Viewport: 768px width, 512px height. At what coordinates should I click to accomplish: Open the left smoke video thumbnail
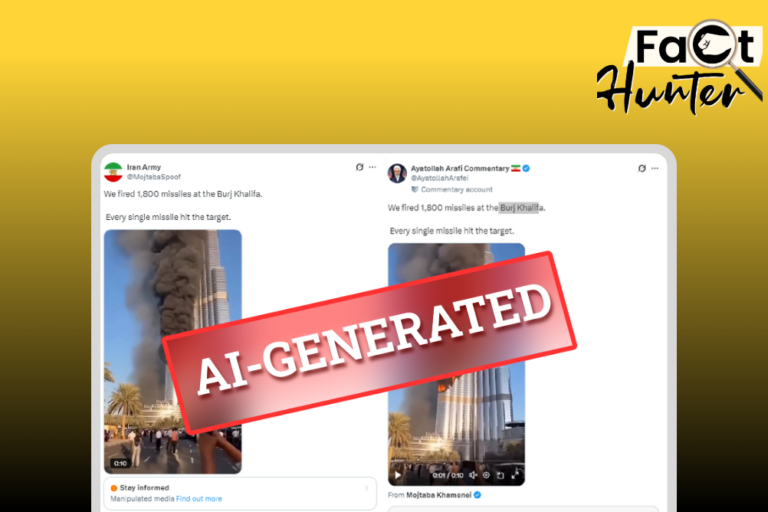173,352
